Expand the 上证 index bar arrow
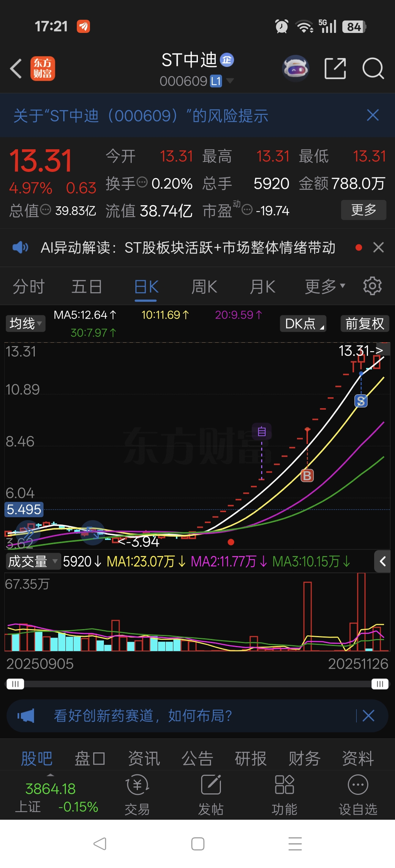Viewport: 395px width, 868px height. click(x=50, y=775)
